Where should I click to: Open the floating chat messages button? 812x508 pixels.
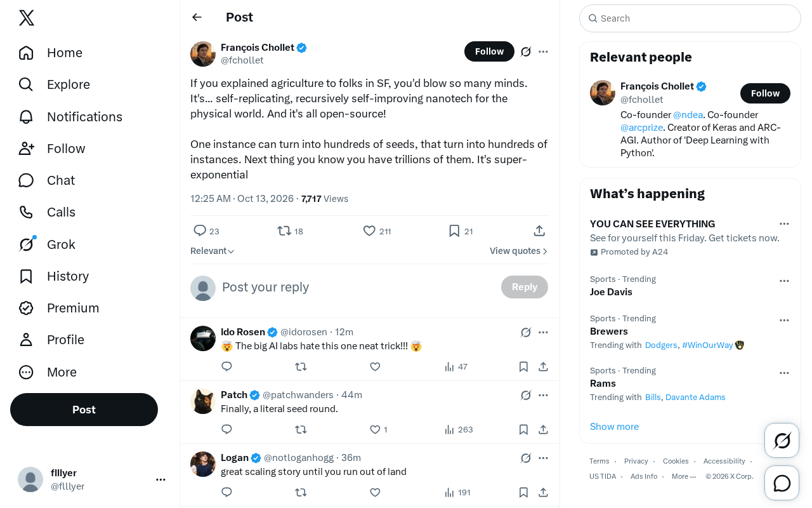[782, 483]
